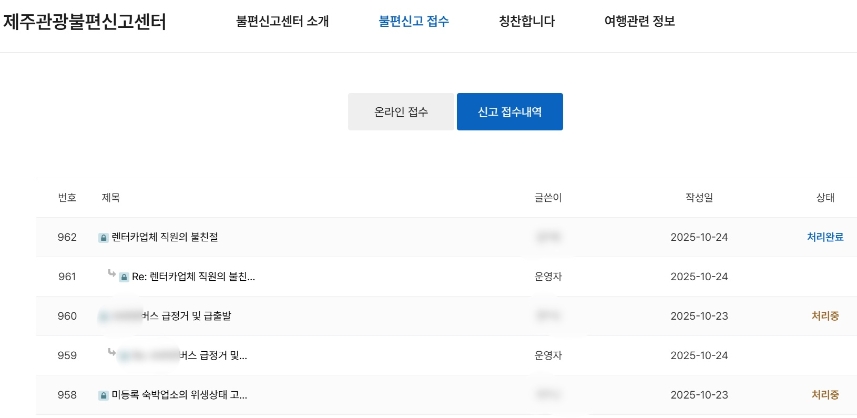Click the lock icon on post 958
The height and width of the screenshot is (418, 857).
tap(102, 395)
